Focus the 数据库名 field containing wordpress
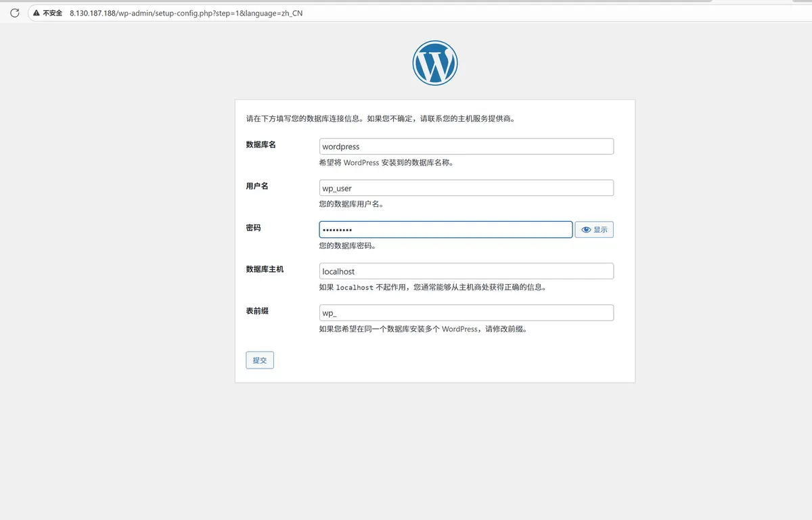Screen dimensions: 812x520 pos(466,147)
